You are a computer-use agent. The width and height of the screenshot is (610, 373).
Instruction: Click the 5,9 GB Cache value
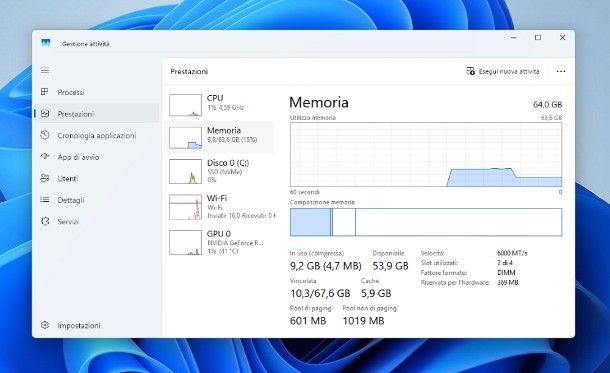point(376,293)
